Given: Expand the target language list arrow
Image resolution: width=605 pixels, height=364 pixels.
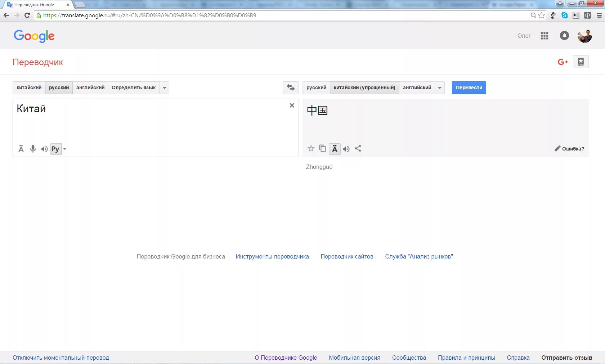Looking at the screenshot, I should click(440, 88).
